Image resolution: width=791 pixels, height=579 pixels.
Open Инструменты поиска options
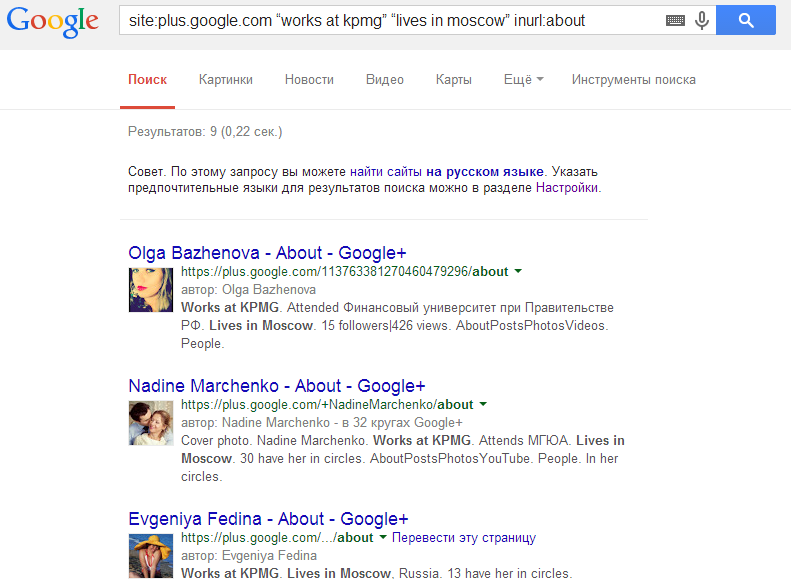(x=634, y=80)
